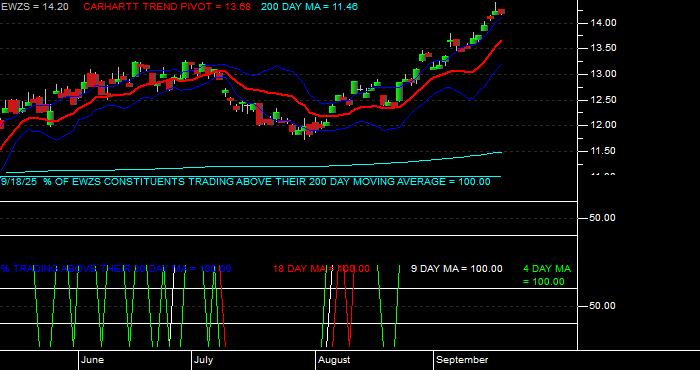Click the blue % trading above MA label
This screenshot has height=370, width=700.
tap(116, 269)
